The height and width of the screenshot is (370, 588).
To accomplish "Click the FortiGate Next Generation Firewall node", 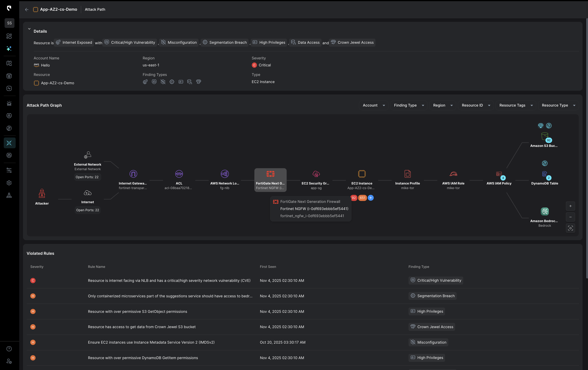I will [270, 174].
